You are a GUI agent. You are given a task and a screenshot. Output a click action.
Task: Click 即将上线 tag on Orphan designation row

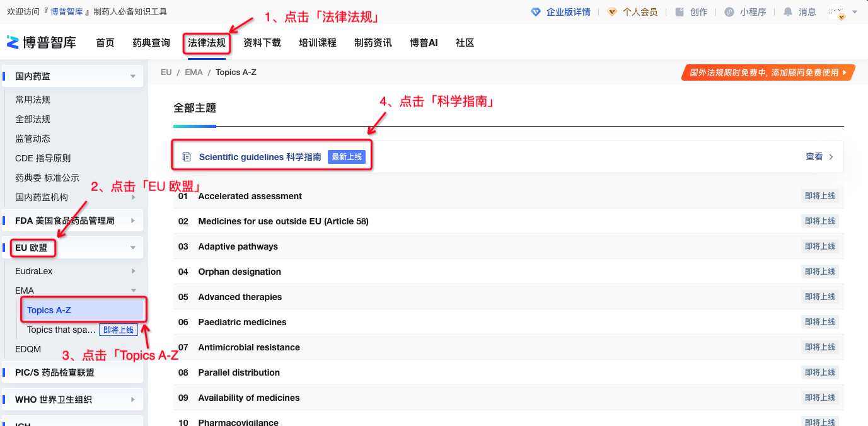[x=819, y=272]
